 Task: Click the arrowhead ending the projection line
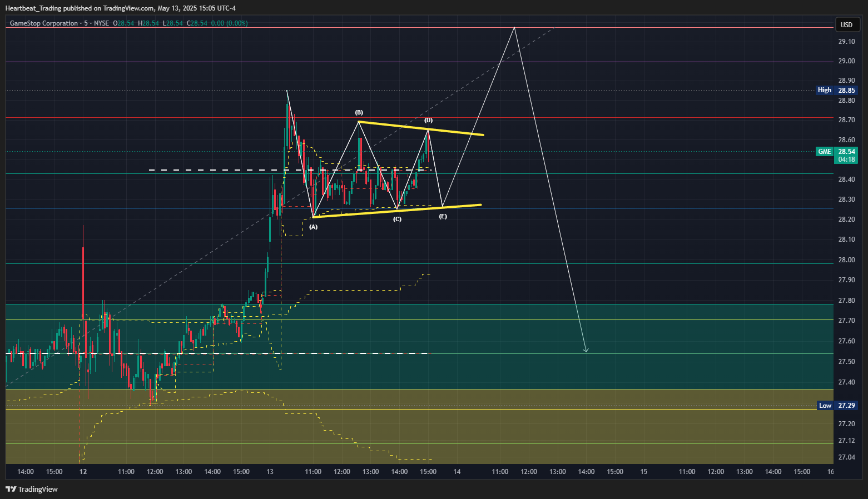point(586,350)
